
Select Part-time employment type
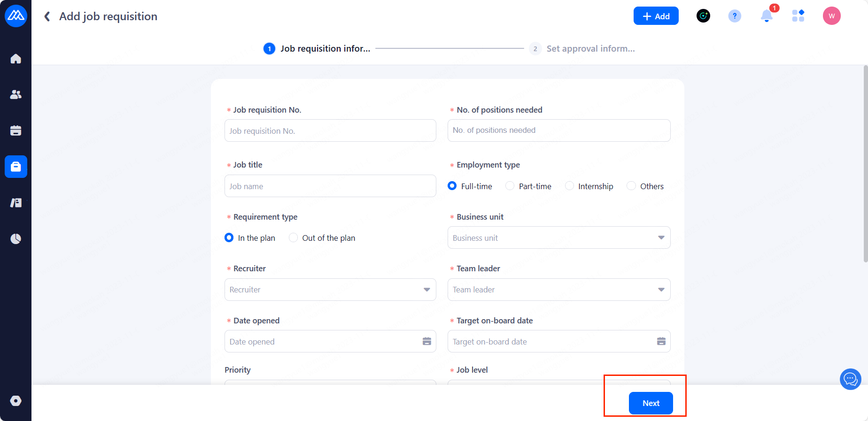[x=510, y=186]
